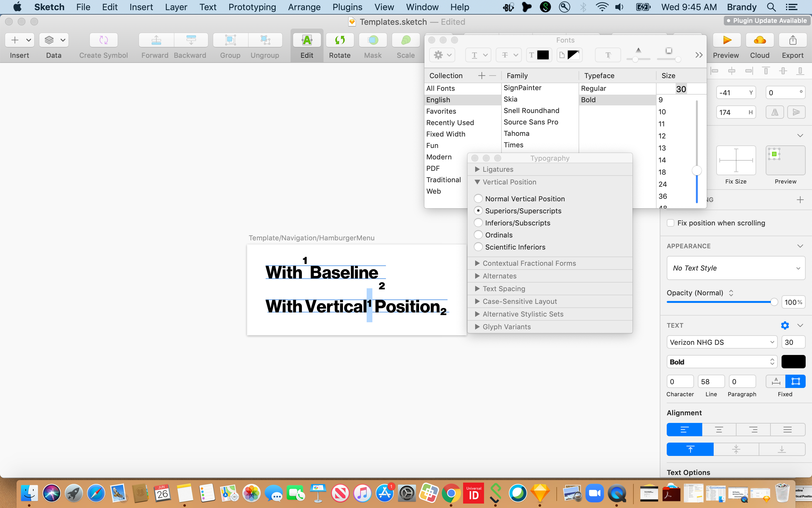Open the Data layers tool

click(54, 40)
